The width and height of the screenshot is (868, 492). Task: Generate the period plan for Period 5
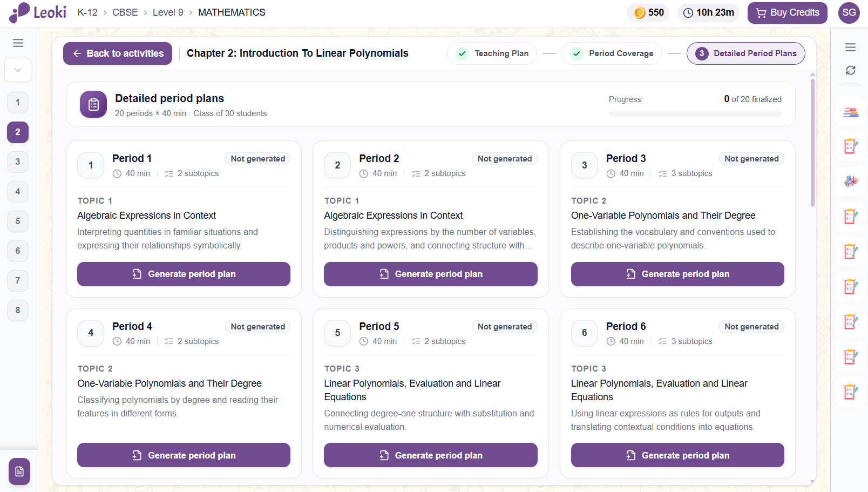pyautogui.click(x=430, y=455)
